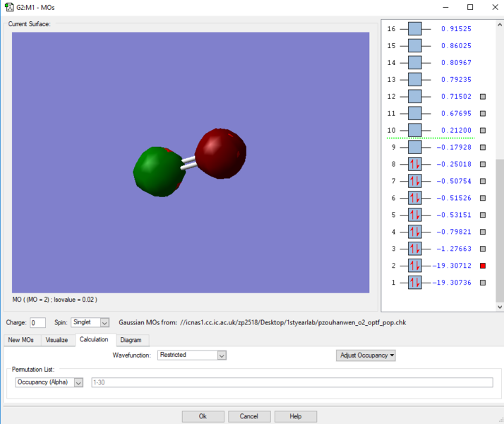Select orbital box for MO 13
Image resolution: width=504 pixels, height=424 pixels.
414,79
